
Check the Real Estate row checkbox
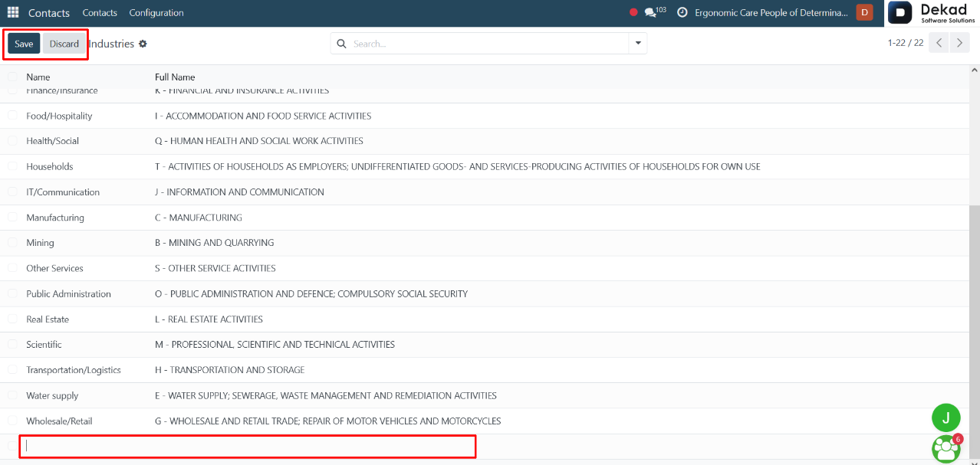tap(12, 319)
